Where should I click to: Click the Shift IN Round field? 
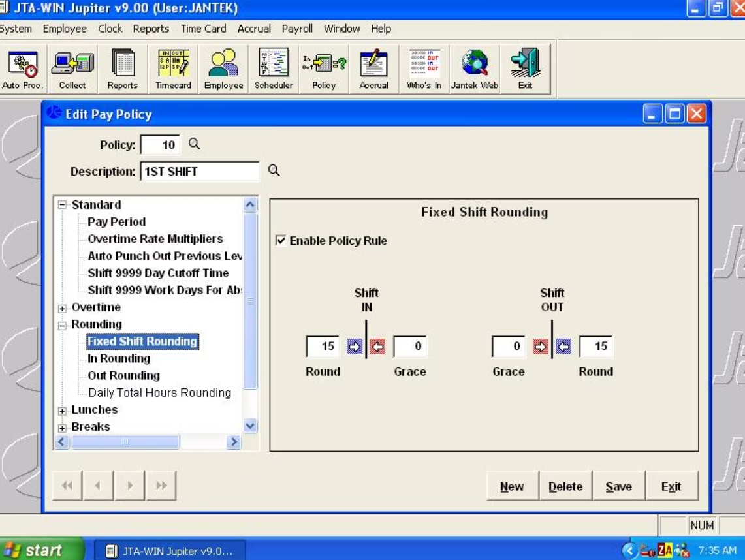(x=323, y=347)
